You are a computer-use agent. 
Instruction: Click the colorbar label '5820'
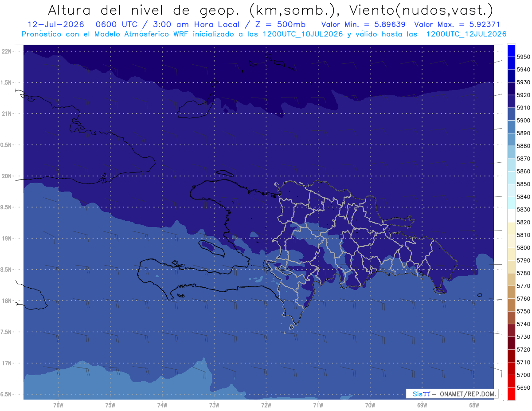[x=523, y=222]
